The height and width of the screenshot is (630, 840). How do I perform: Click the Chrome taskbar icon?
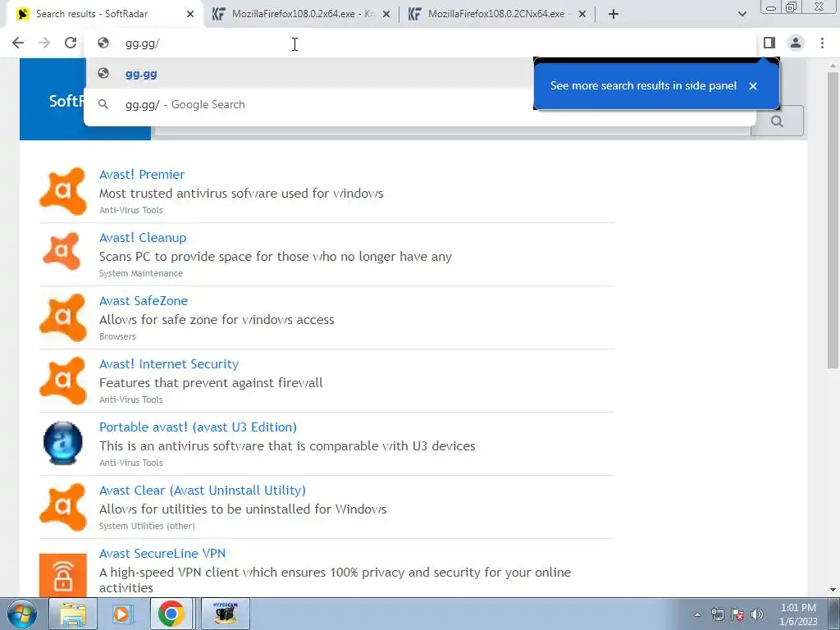[171, 614]
